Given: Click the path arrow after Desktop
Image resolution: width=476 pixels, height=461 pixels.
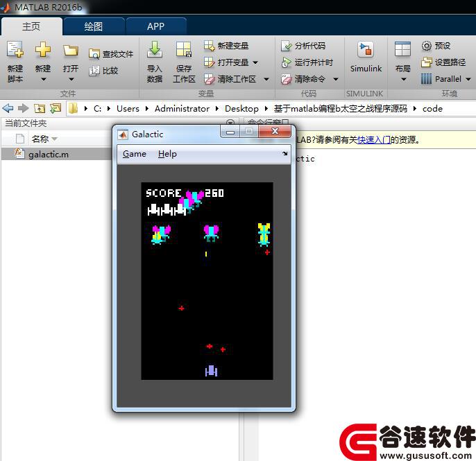Looking at the screenshot, I should pos(266,109).
